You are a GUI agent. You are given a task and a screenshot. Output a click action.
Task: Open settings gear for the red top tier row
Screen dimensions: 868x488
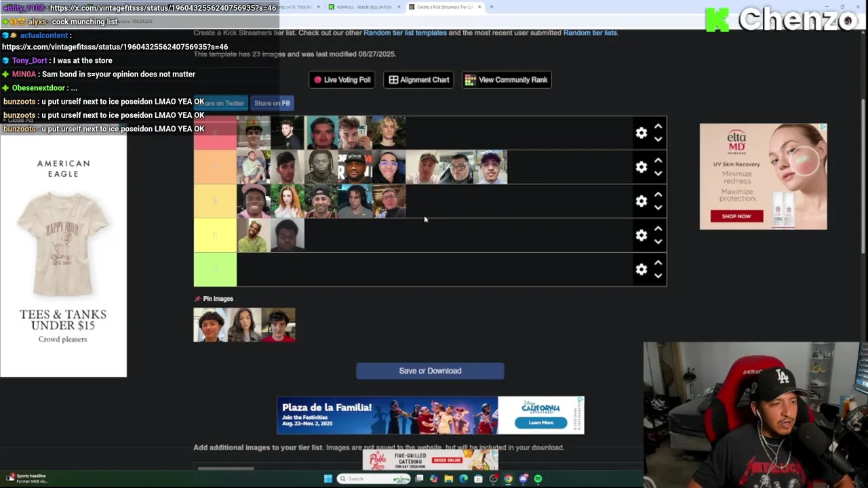point(642,133)
